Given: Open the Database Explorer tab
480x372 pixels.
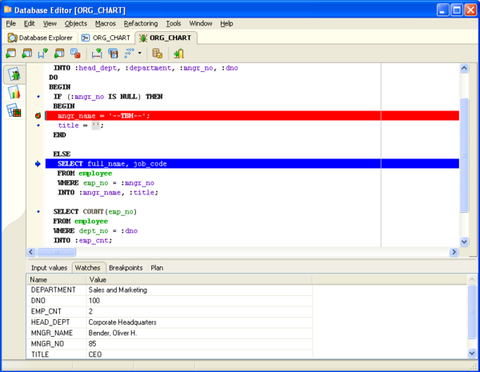Looking at the screenshot, I should 40,38.
